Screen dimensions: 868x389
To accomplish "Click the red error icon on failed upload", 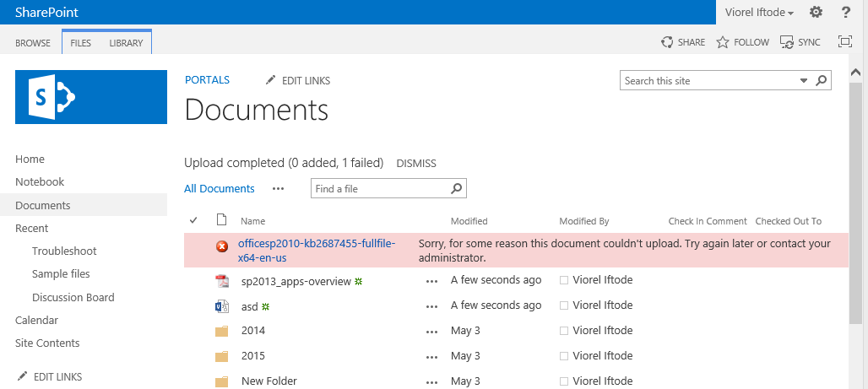I will 222,246.
